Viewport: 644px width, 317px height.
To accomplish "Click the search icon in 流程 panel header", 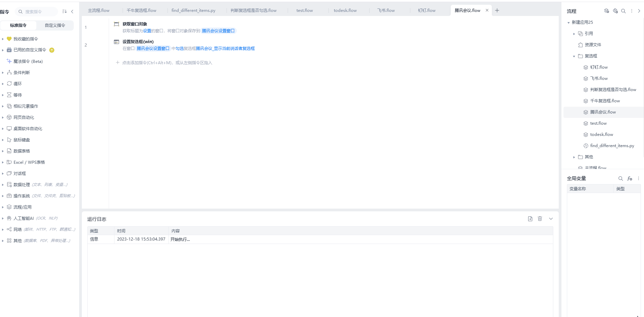I will pyautogui.click(x=623, y=11).
